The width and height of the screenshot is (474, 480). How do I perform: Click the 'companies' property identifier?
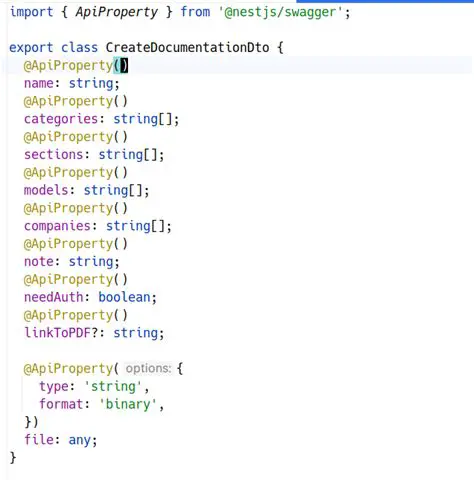click(x=57, y=226)
